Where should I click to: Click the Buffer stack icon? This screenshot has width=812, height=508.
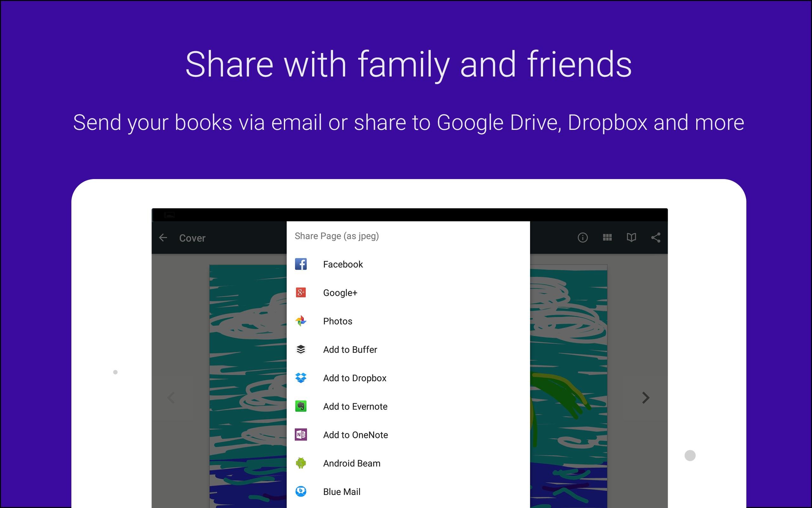301,350
